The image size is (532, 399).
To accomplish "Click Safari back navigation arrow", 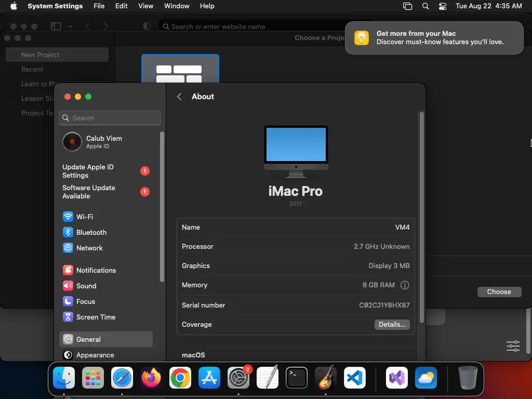I will click(87, 26).
